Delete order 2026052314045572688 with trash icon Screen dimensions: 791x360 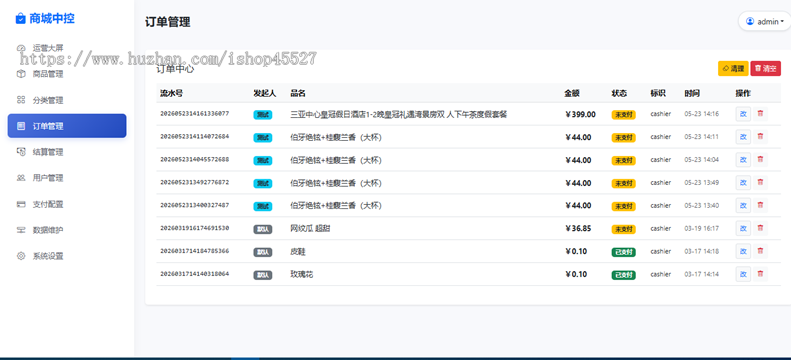point(760,160)
